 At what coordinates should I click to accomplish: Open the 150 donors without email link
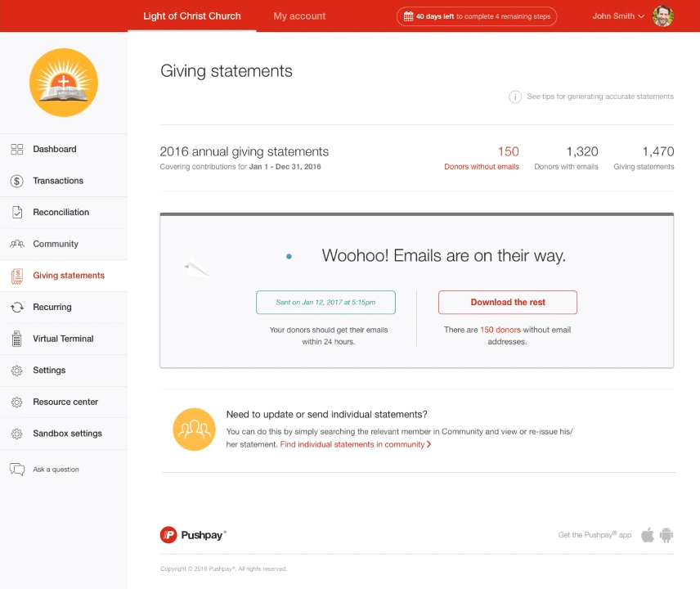[x=500, y=330]
